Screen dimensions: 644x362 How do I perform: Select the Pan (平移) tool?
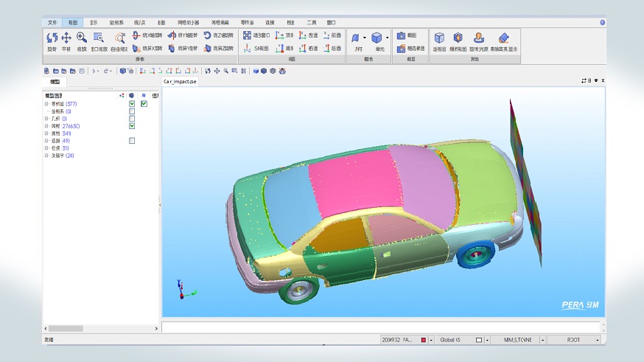(x=66, y=38)
